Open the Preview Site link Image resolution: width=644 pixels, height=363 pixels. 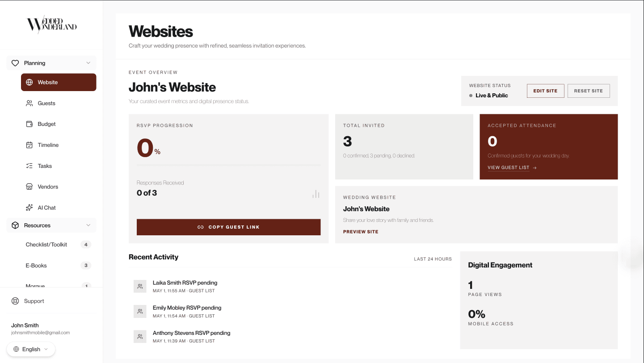[361, 232]
